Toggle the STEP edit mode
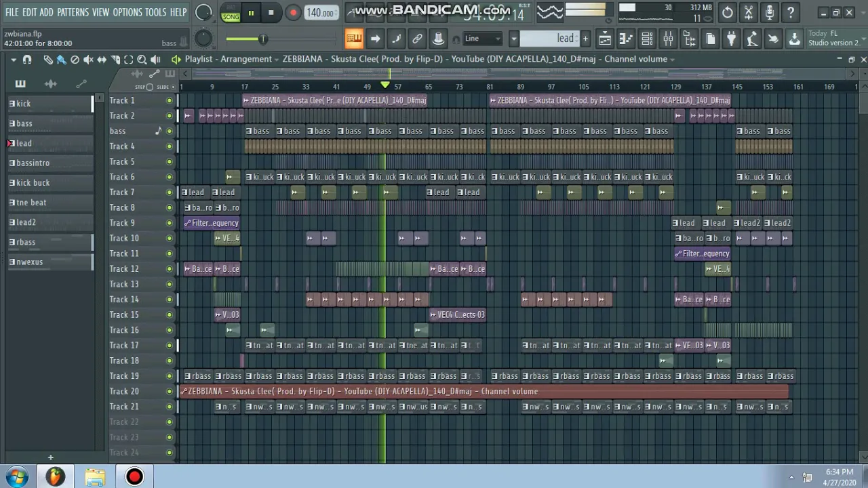Screen dimensions: 868x488 144,87
